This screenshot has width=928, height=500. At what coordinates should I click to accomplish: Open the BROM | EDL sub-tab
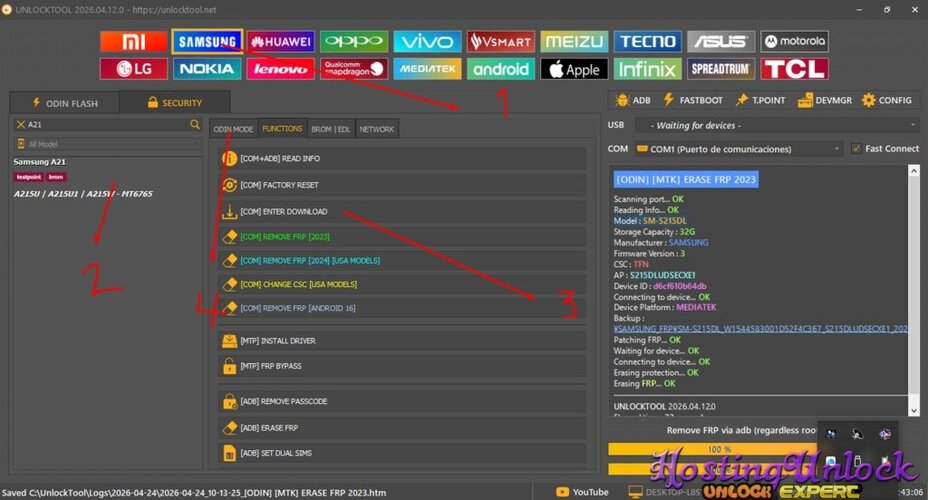(331, 129)
